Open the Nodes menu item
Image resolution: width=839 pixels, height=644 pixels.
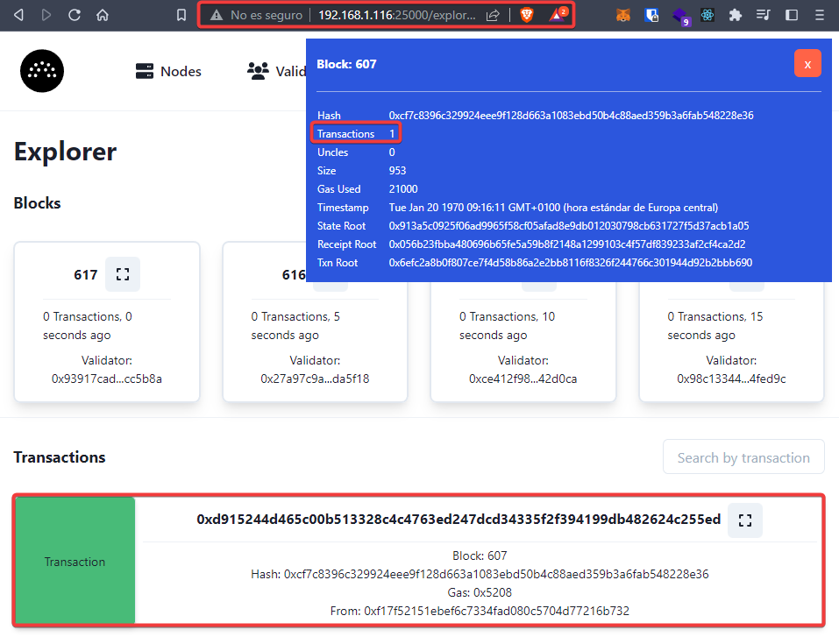[168, 72]
